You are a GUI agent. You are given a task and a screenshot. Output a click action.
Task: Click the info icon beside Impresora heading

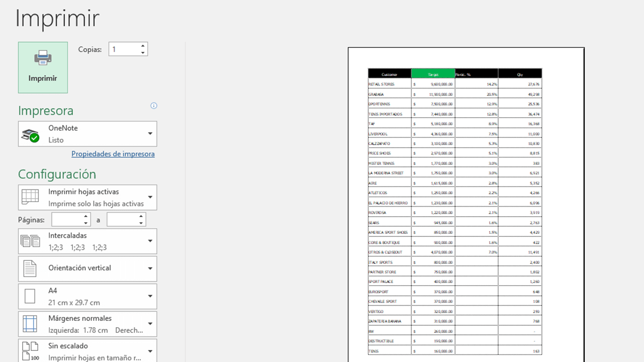tap(153, 106)
